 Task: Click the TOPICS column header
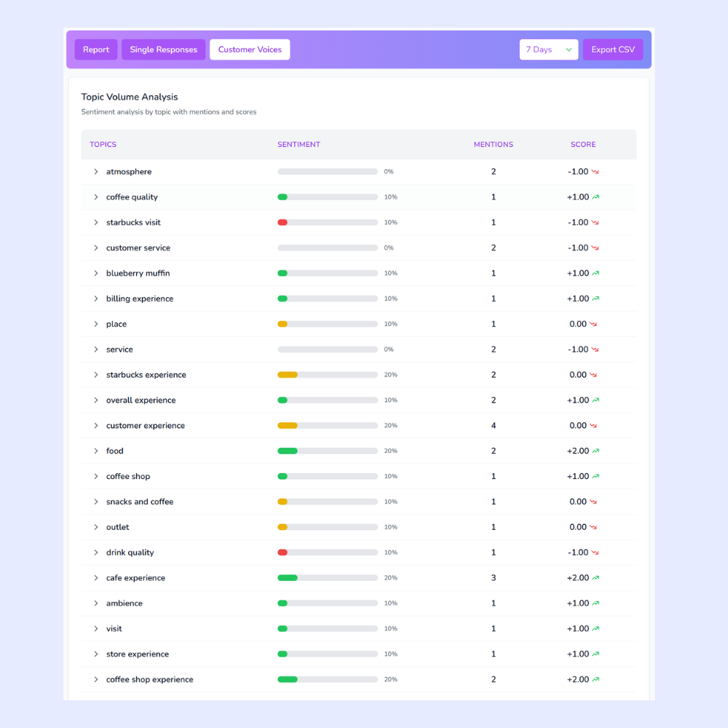103,144
